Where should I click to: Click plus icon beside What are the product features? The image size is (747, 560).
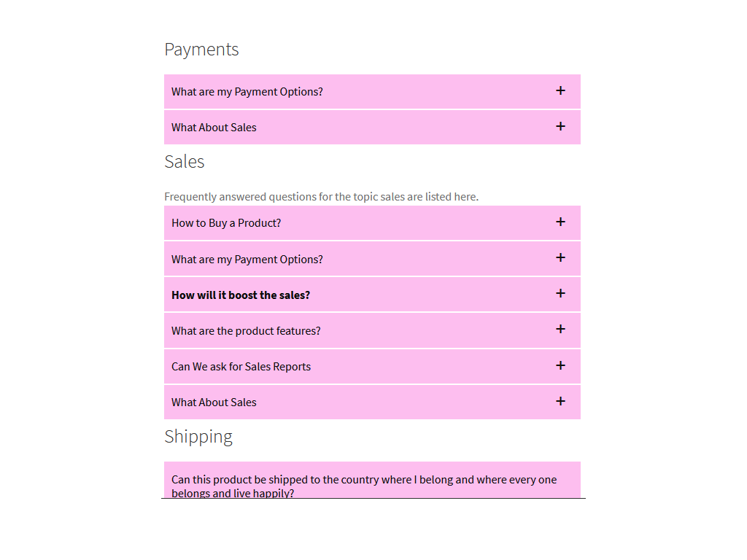[x=560, y=329]
